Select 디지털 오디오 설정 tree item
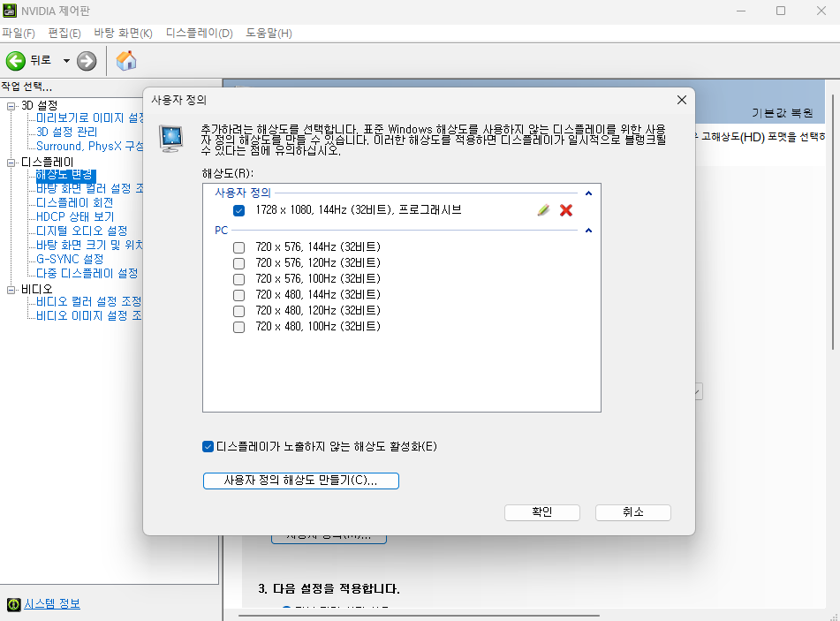The width and height of the screenshot is (840, 621). pos(81,231)
